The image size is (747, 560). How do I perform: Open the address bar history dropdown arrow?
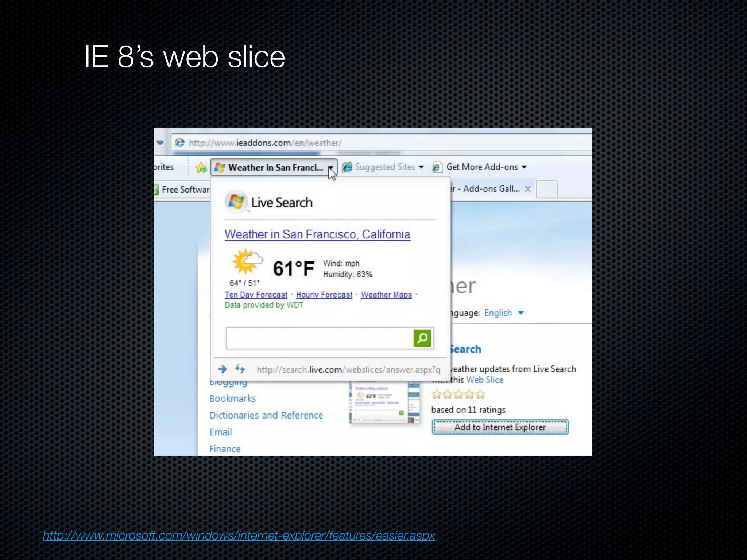pos(160,143)
